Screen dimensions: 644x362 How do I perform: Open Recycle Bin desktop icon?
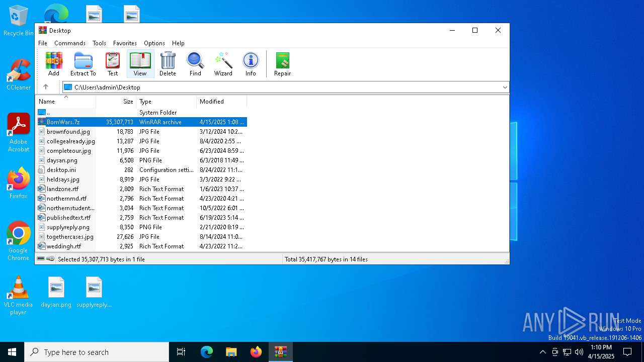[19, 21]
